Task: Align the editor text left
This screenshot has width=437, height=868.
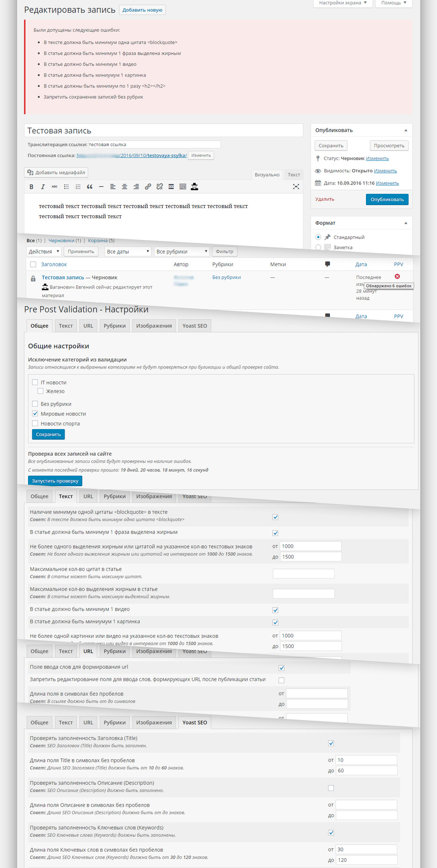Action: [113, 187]
